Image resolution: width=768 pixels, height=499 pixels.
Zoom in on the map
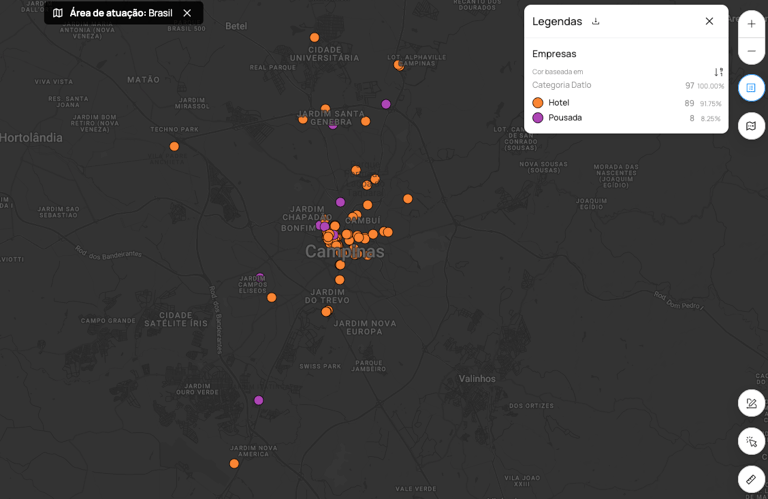(751, 24)
